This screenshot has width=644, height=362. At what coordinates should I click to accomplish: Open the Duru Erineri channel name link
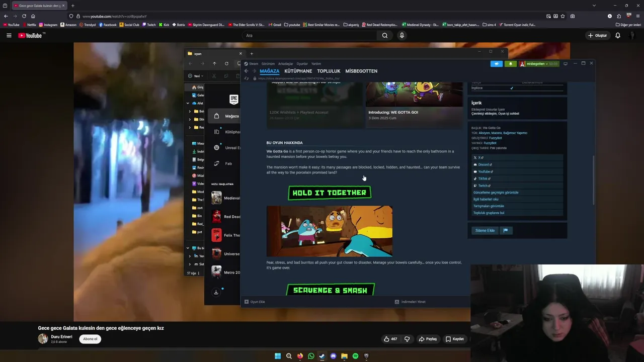(x=61, y=336)
